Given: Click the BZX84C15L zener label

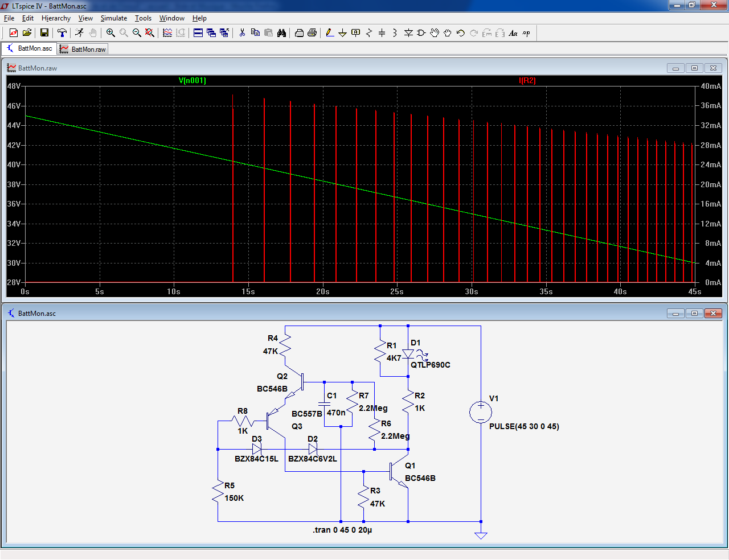Looking at the screenshot, I should point(257,459).
